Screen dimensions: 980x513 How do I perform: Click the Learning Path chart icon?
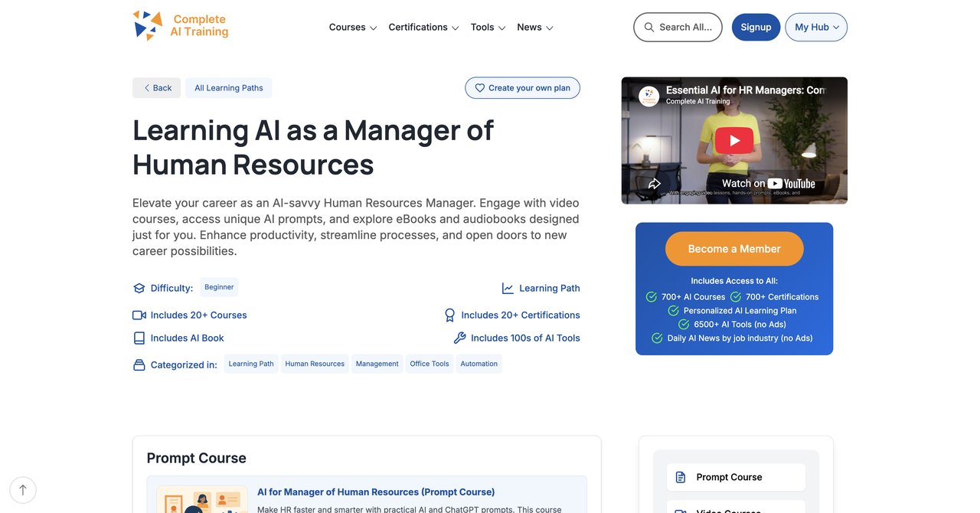(508, 289)
